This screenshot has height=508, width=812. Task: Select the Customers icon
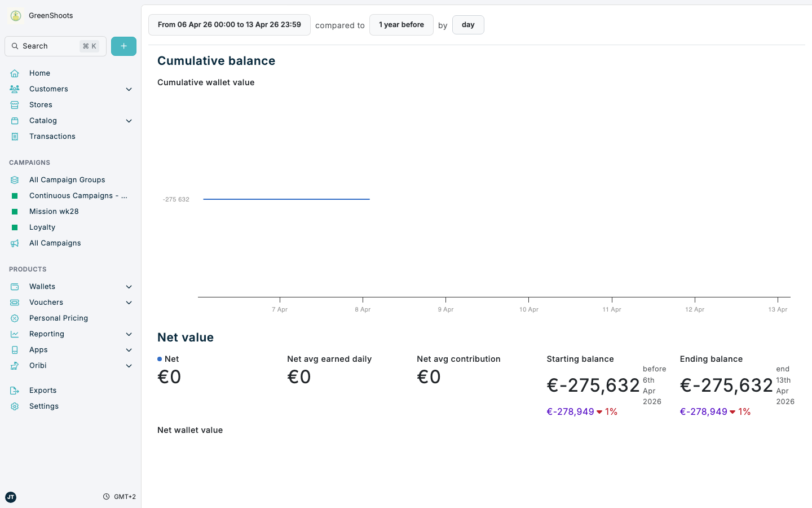point(14,89)
